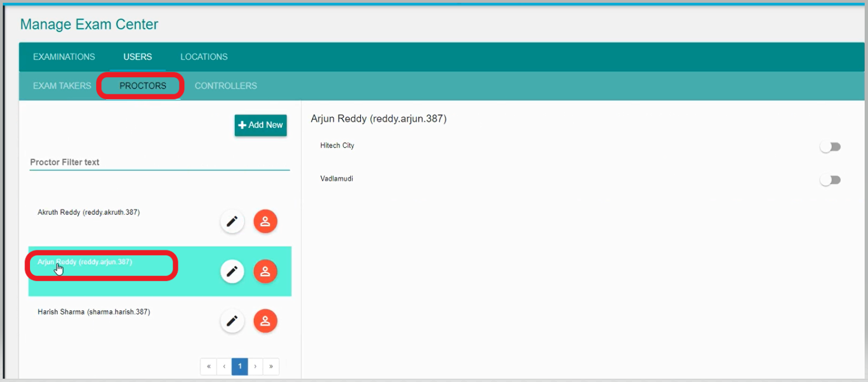Image resolution: width=868 pixels, height=382 pixels.
Task: Open the Exam Takers sub-tab
Action: pos(62,86)
